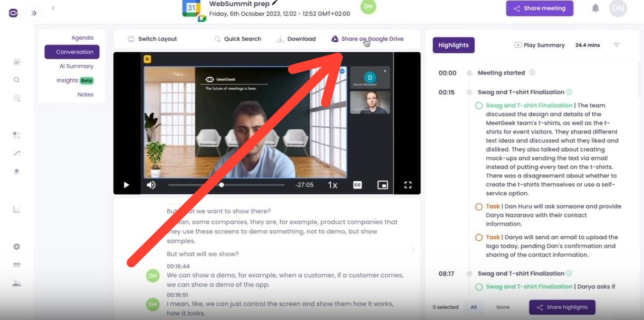
Task: Open the Google Calendar icon in header
Action: (191, 7)
